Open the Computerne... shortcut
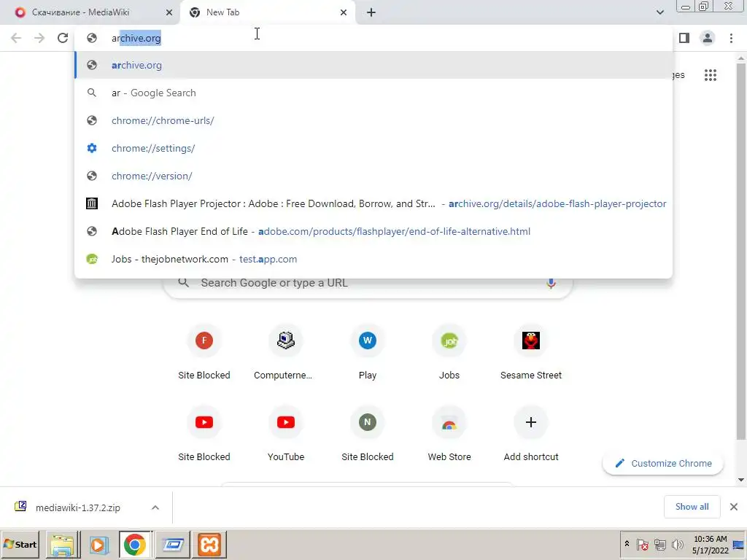Image resolution: width=747 pixels, height=560 pixels. (286, 354)
